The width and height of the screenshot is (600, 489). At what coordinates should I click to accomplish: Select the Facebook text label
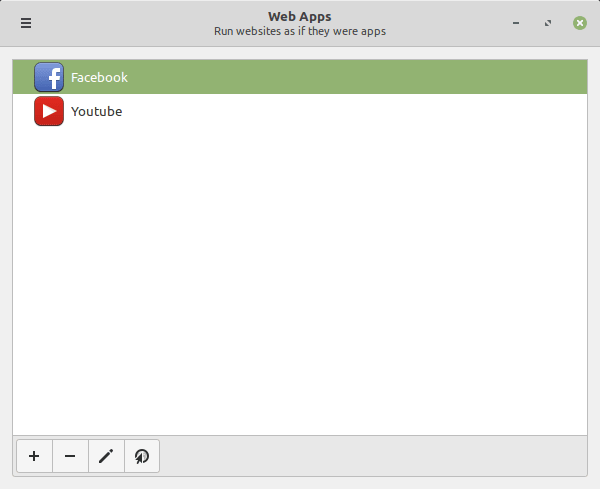(x=99, y=77)
